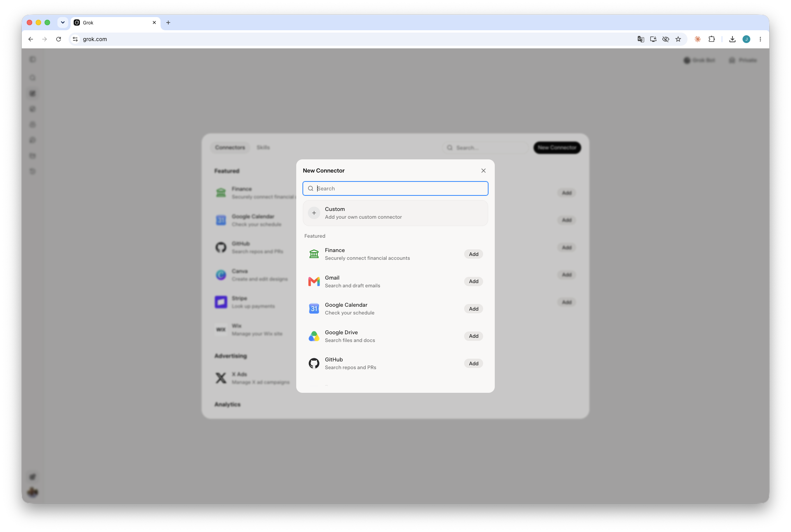Select the 'Search files and docs' text
This screenshot has height=532, width=791.
[x=350, y=340]
